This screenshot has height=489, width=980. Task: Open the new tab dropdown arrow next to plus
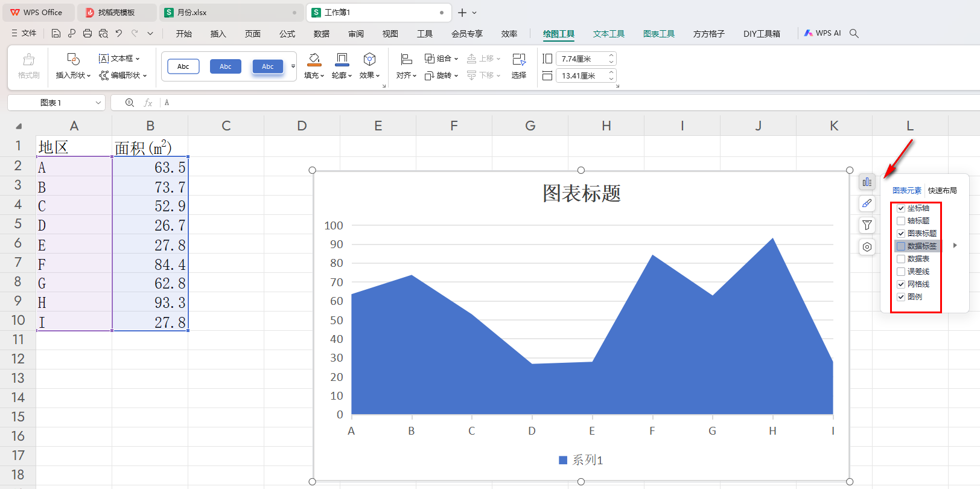click(x=474, y=13)
